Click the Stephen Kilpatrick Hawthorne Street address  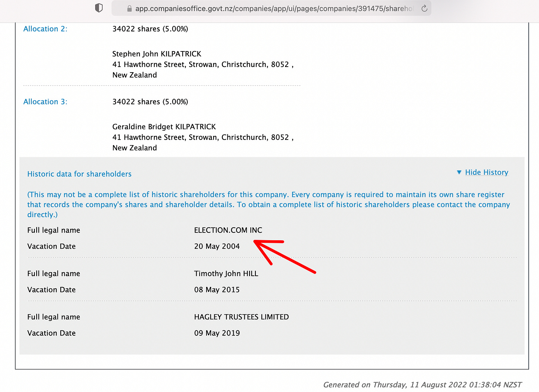point(203,70)
